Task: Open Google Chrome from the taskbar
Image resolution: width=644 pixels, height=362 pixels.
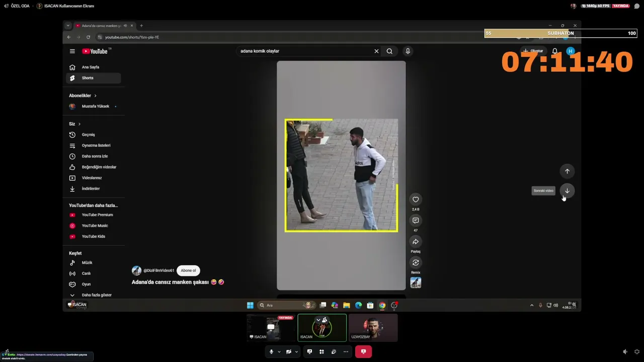Action: tap(382, 305)
